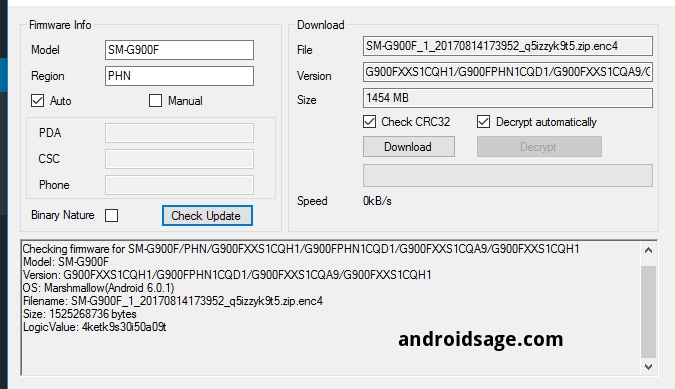Click the CSC input field

tap(179, 159)
